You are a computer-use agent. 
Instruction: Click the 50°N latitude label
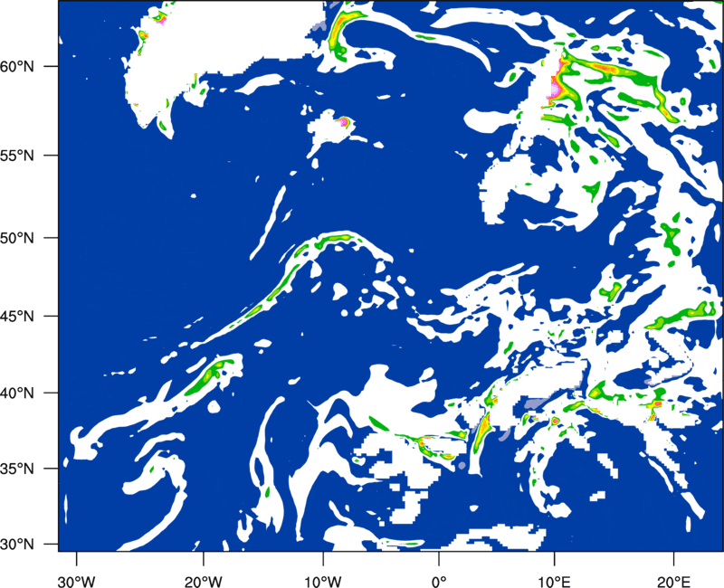click(x=17, y=238)
